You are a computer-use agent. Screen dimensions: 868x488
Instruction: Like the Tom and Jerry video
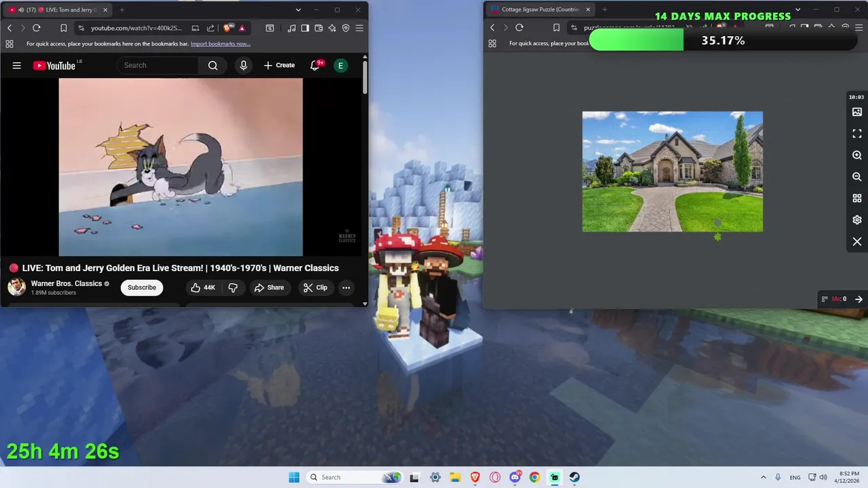[x=203, y=287]
